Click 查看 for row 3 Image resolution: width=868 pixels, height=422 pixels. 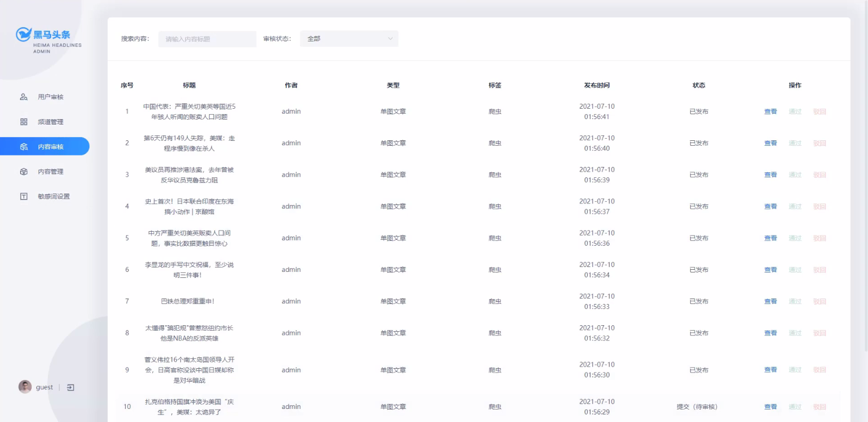click(x=771, y=175)
